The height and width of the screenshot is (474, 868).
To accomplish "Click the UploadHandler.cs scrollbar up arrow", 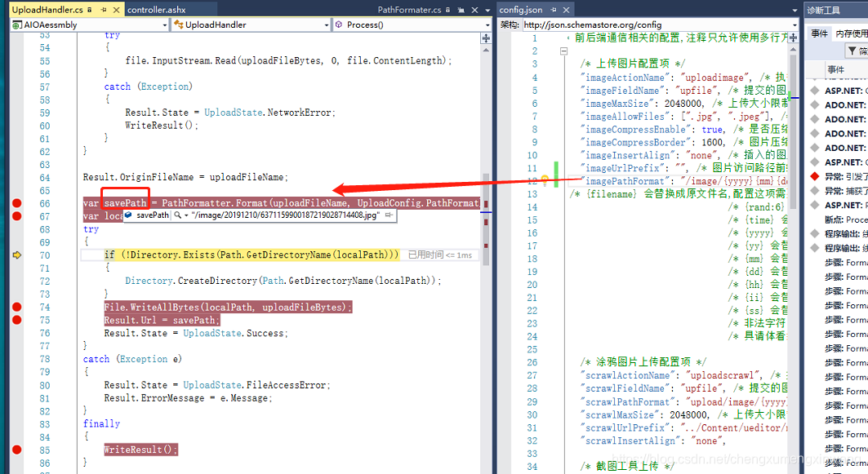I will (x=486, y=50).
